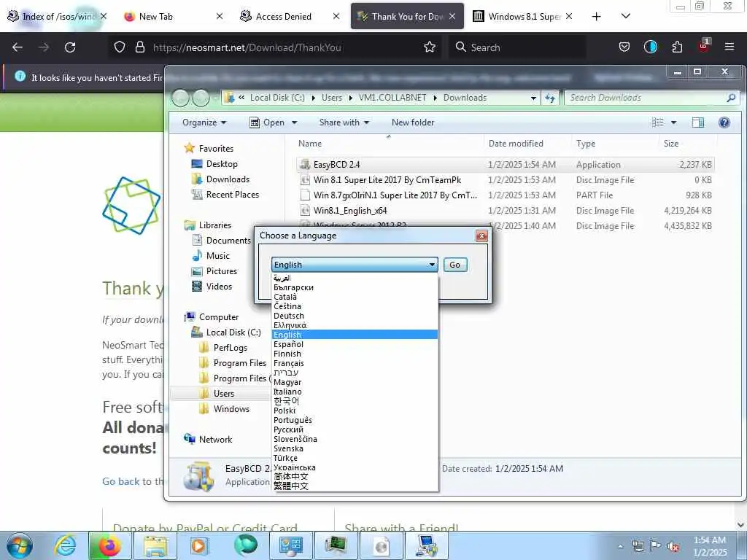Click the muted volume tray icon

(673, 547)
